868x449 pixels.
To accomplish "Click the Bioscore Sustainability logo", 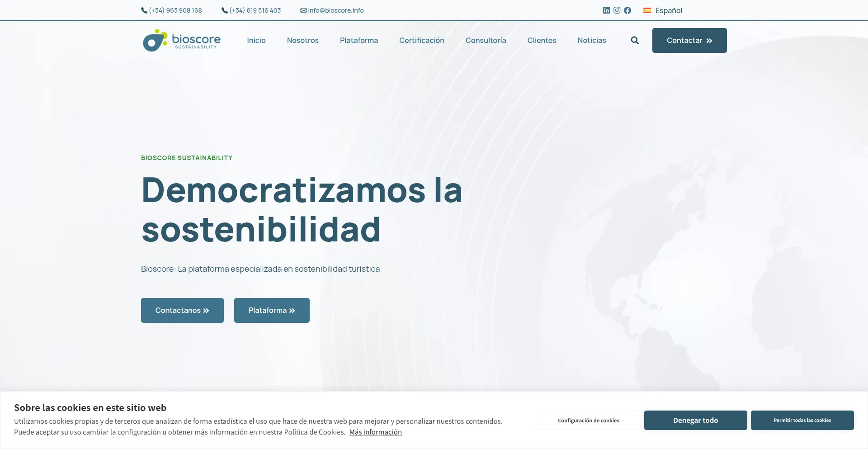I will coord(182,40).
